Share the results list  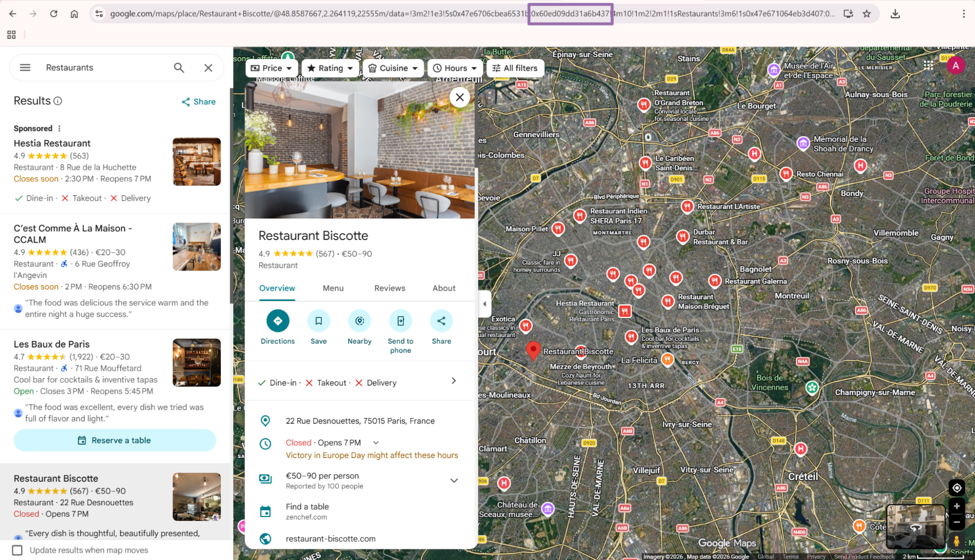[x=199, y=101]
